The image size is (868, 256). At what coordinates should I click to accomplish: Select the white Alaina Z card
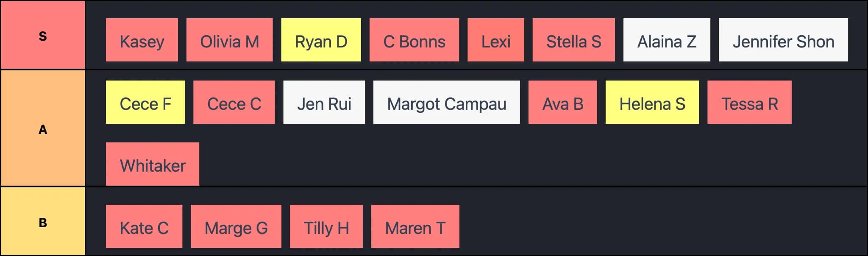click(667, 40)
